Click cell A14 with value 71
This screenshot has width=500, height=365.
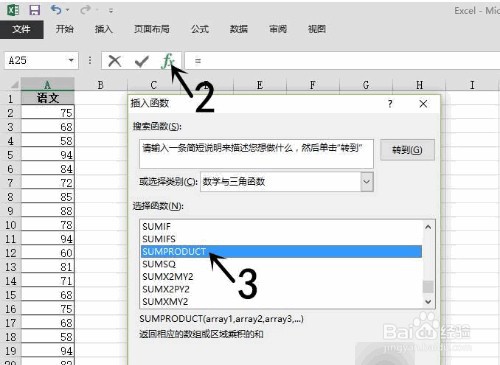(x=48, y=281)
